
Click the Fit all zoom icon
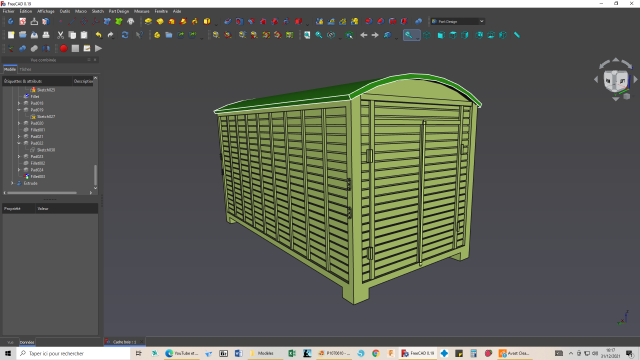(x=307, y=35)
